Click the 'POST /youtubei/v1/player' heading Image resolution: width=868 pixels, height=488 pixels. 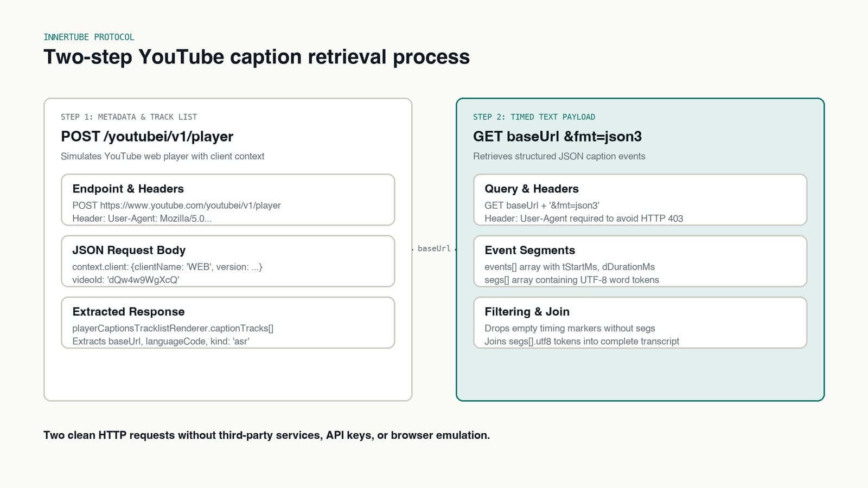(x=147, y=137)
